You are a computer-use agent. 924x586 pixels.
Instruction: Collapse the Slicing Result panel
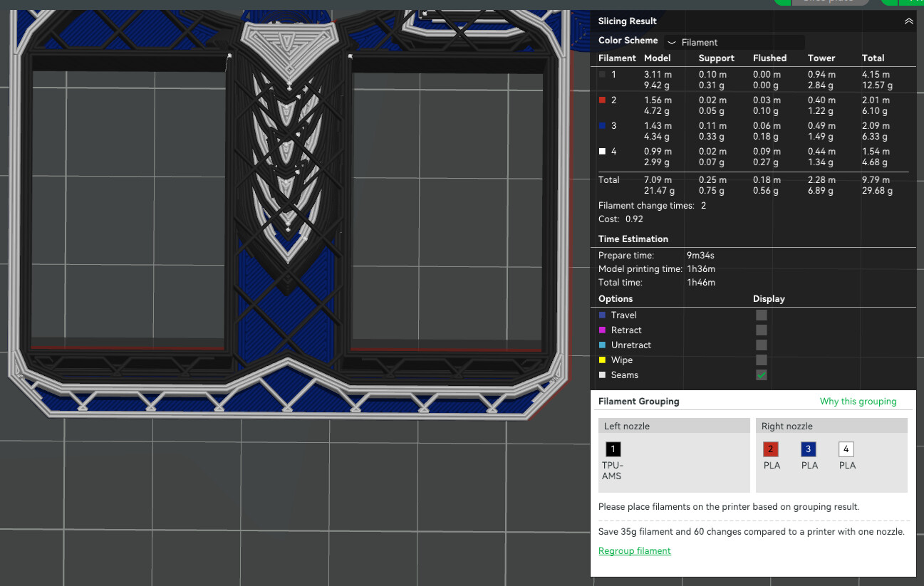tap(908, 21)
